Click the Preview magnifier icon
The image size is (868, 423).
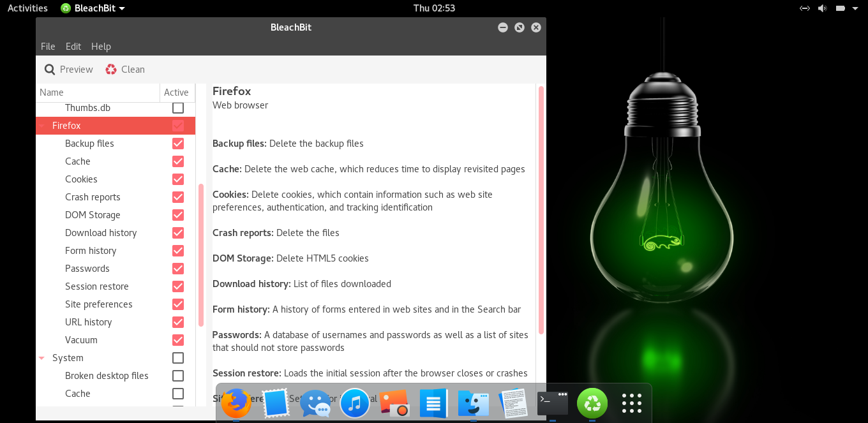click(50, 70)
